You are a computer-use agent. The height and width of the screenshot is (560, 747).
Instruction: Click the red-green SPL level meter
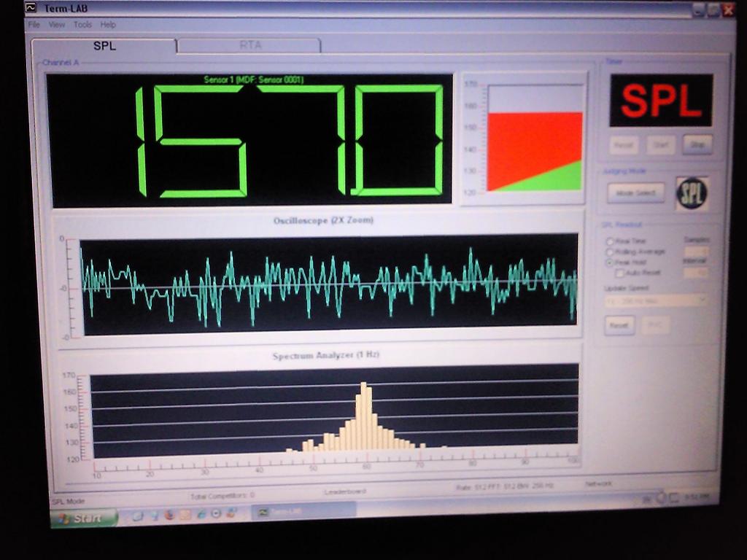[x=535, y=139]
